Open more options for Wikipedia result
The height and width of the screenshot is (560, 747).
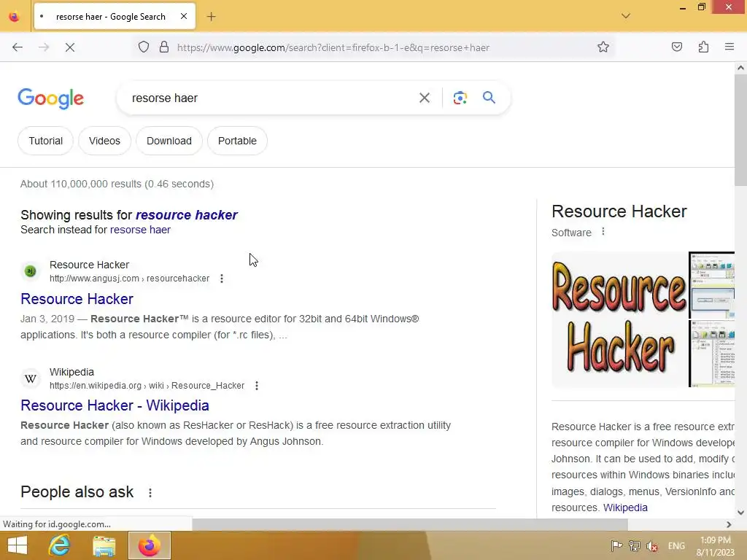click(x=257, y=386)
